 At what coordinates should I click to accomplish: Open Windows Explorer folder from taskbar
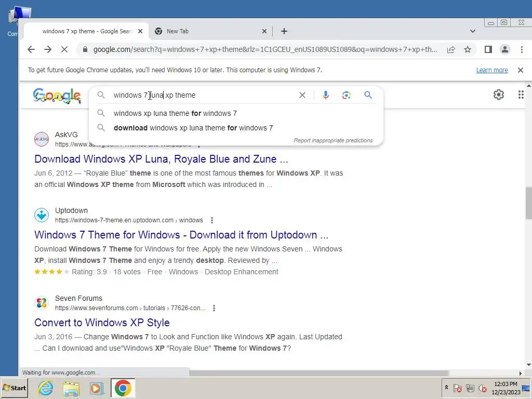[x=71, y=388]
